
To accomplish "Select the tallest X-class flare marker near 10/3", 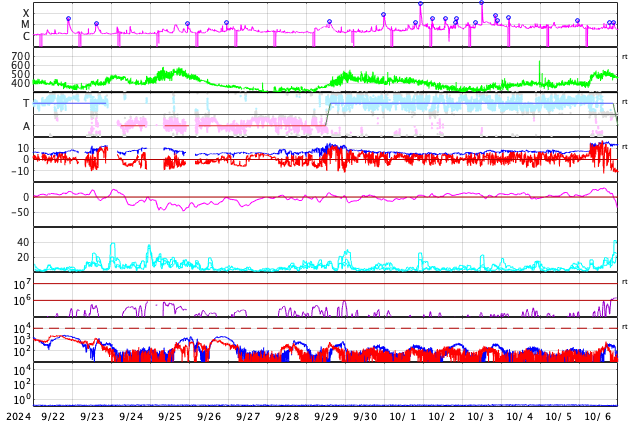I will (x=482, y=3).
